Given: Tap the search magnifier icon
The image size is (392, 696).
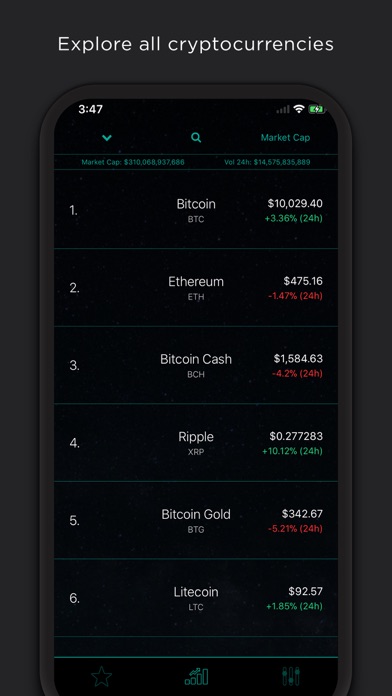Looking at the screenshot, I should click(x=196, y=138).
